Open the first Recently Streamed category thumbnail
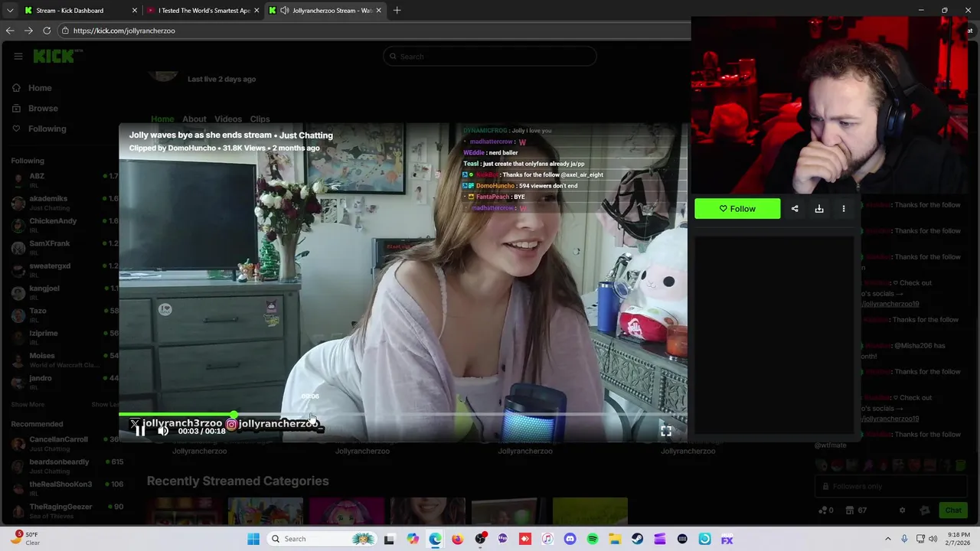The width and height of the screenshot is (980, 551). [x=186, y=511]
